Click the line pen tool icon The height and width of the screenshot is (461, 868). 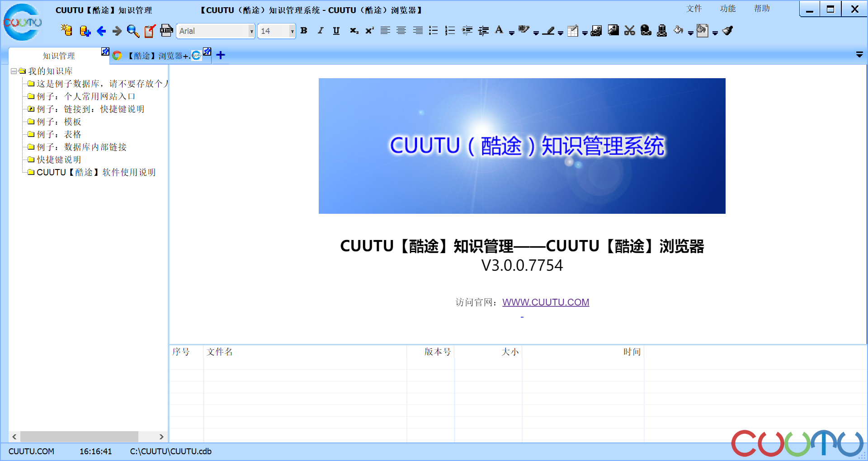[548, 30]
